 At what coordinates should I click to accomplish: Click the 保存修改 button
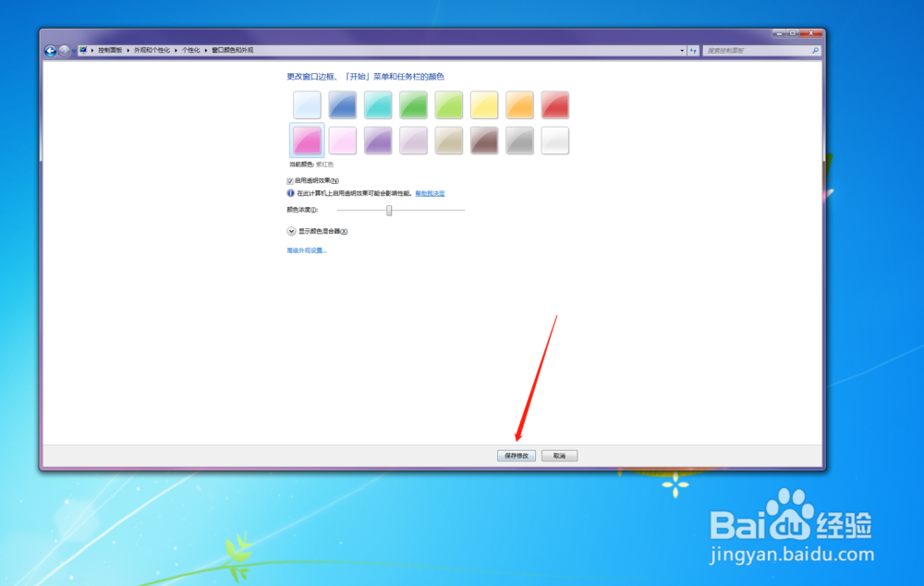(x=517, y=456)
